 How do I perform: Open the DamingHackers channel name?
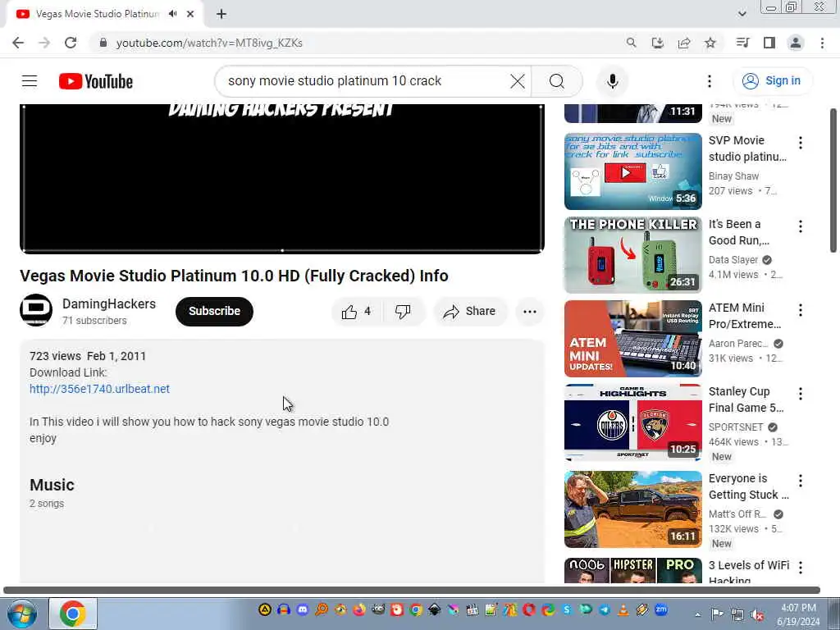[109, 304]
